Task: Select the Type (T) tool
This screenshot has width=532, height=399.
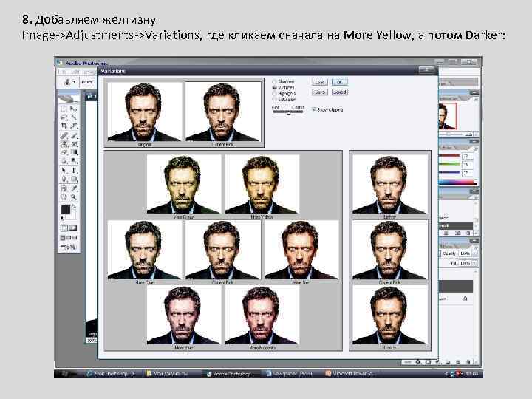Action: pyautogui.click(x=74, y=171)
